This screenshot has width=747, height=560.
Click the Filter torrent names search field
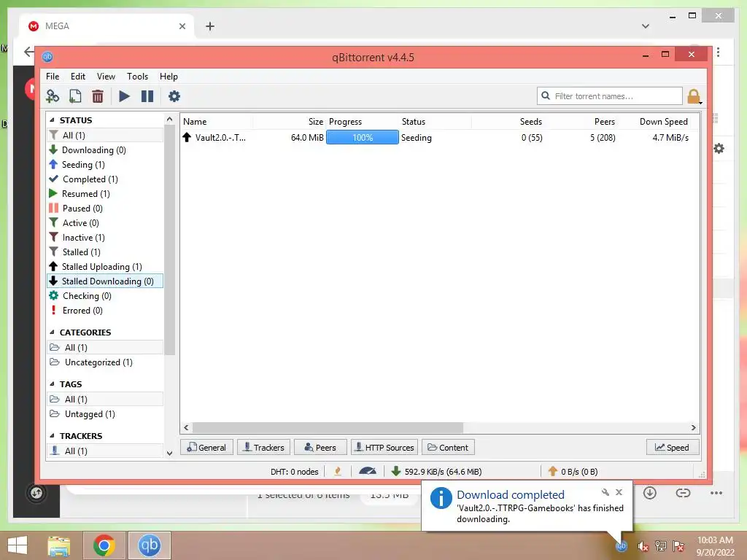[610, 96]
